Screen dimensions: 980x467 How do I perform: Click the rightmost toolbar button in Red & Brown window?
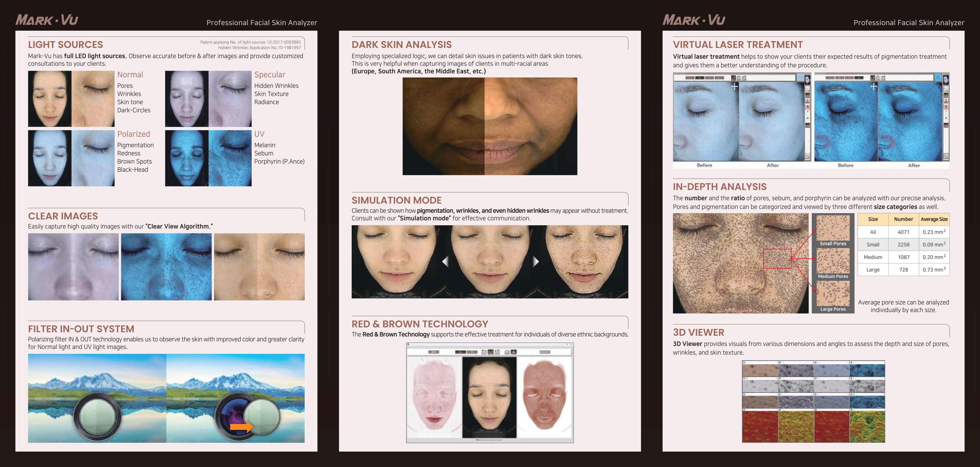545,352
